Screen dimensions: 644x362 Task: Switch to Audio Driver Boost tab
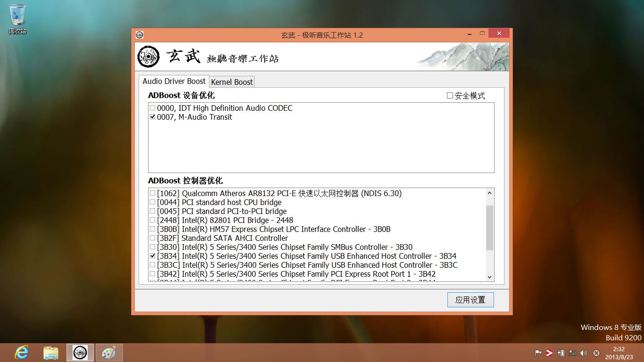(x=174, y=81)
